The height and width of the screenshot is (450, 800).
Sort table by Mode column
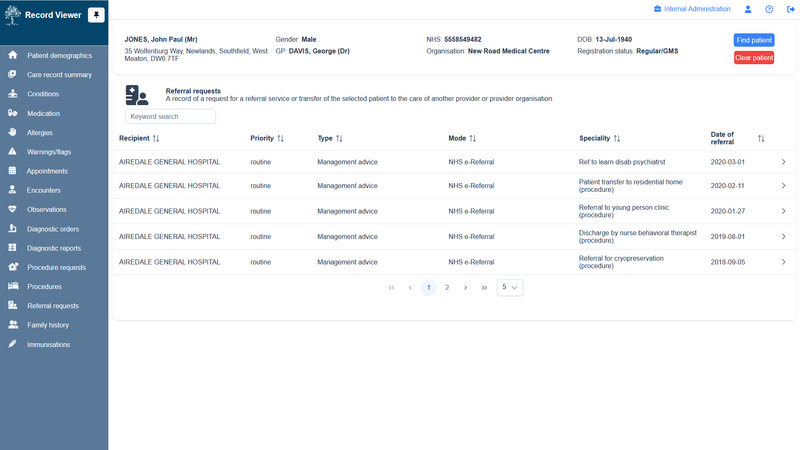(473, 138)
